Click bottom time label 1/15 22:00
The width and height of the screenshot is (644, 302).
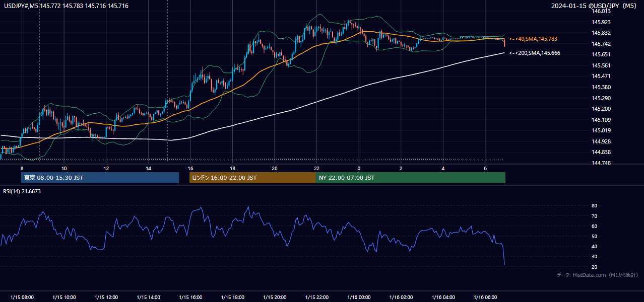(x=316, y=297)
